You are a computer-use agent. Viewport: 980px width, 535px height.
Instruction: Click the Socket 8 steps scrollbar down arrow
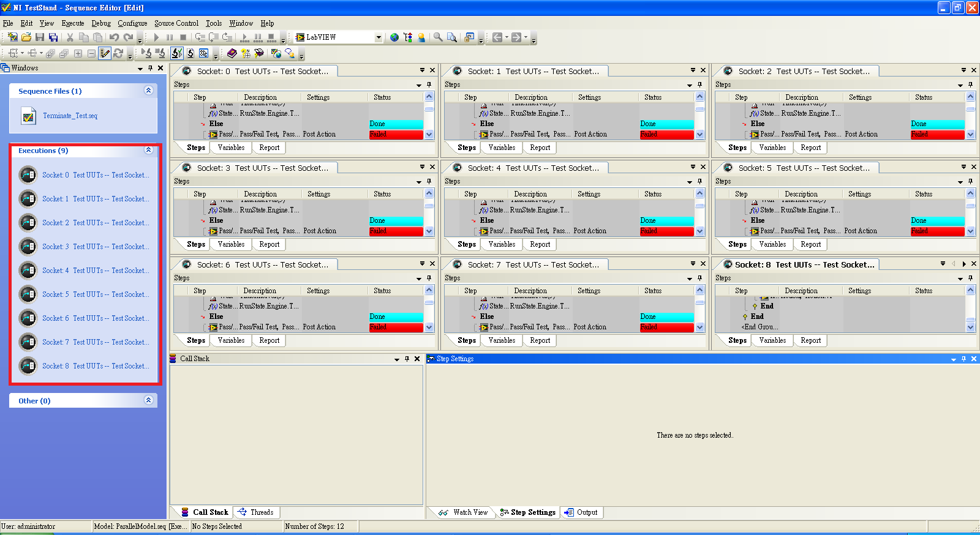[x=970, y=327]
